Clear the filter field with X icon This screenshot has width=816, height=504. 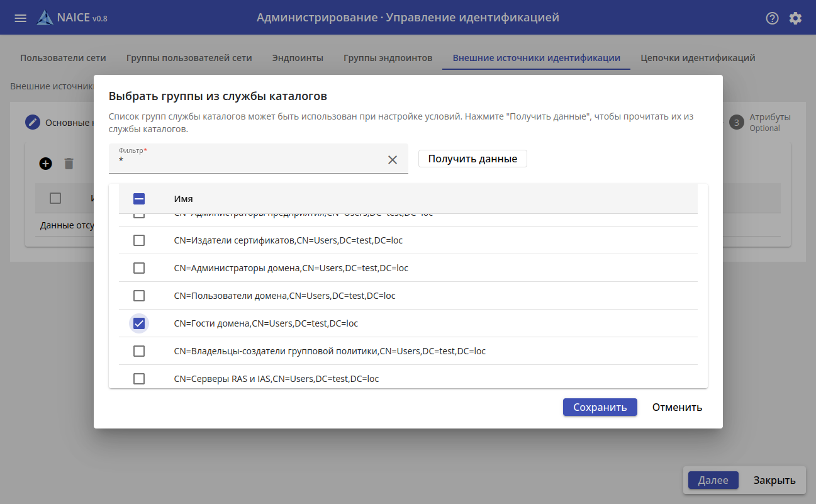(x=393, y=160)
